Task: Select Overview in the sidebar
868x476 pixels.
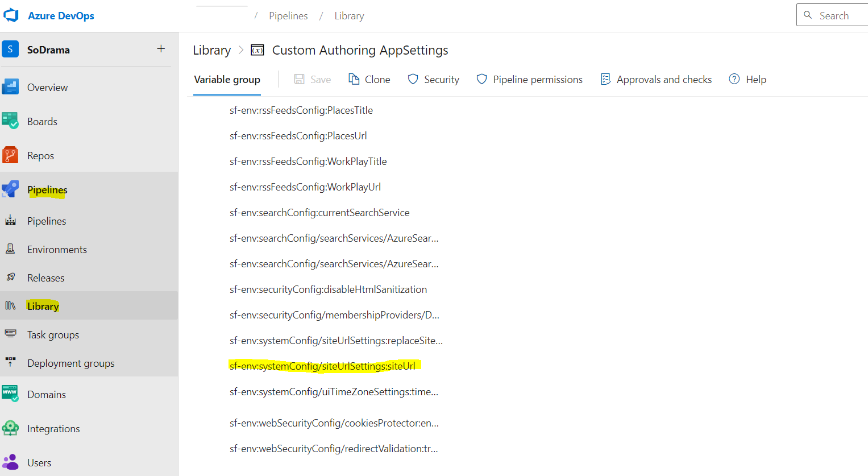Action: [47, 88]
